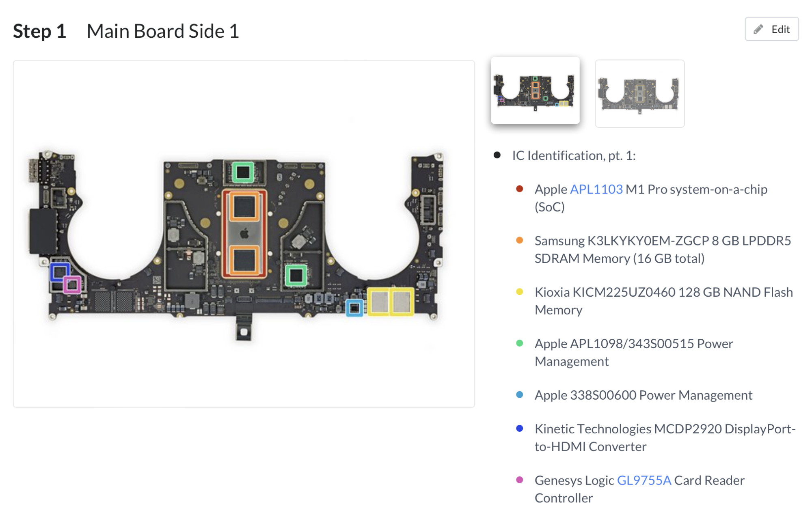Click the left yellow-outlined NAND flash chip
The image size is (812, 517).
tap(379, 302)
